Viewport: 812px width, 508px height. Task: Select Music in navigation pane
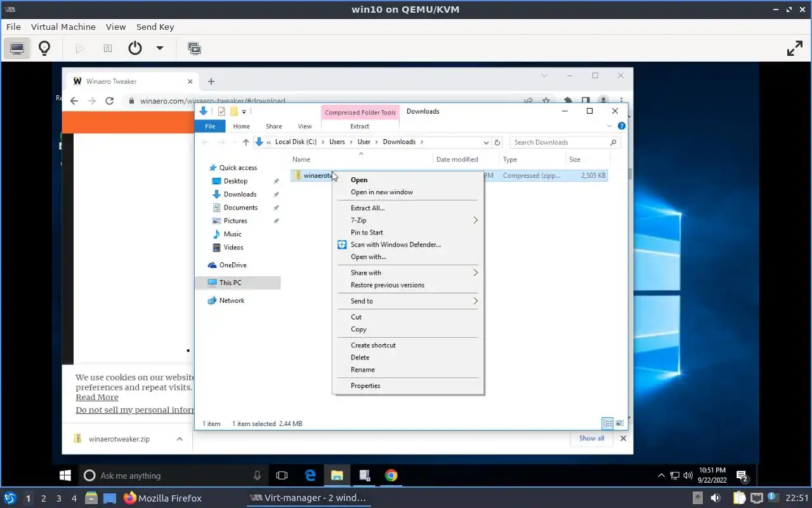click(x=232, y=234)
